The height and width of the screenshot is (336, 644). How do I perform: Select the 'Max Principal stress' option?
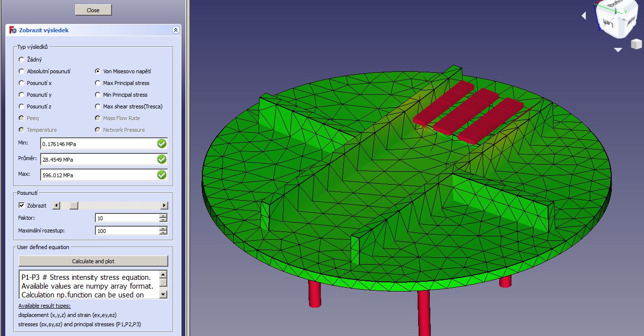tap(98, 83)
